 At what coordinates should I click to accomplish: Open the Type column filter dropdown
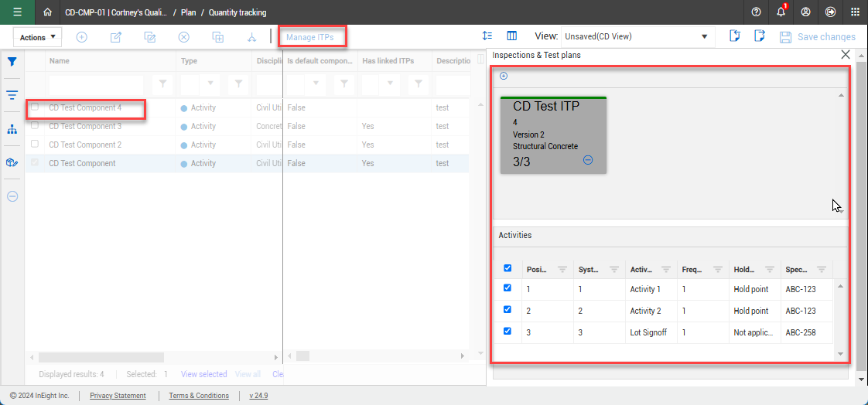(210, 83)
